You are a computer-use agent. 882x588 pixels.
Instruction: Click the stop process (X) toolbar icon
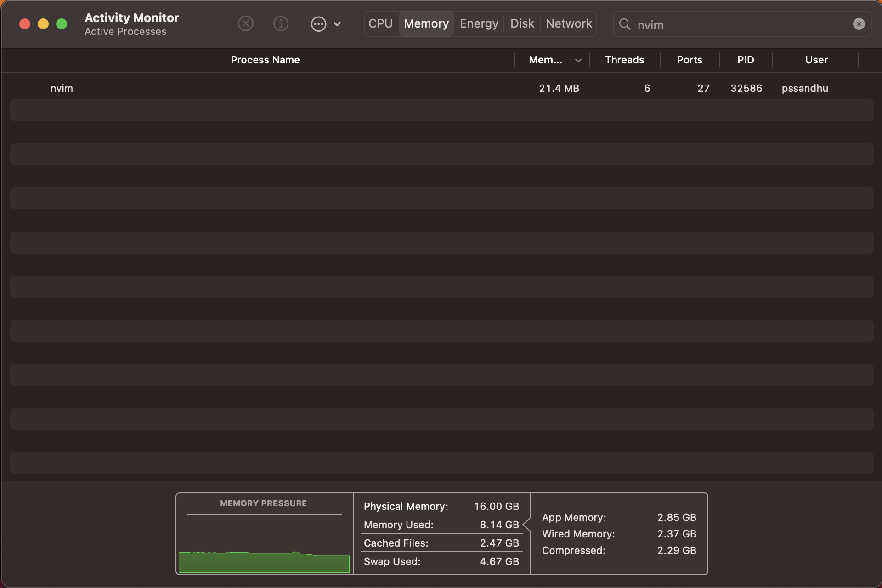[246, 23]
